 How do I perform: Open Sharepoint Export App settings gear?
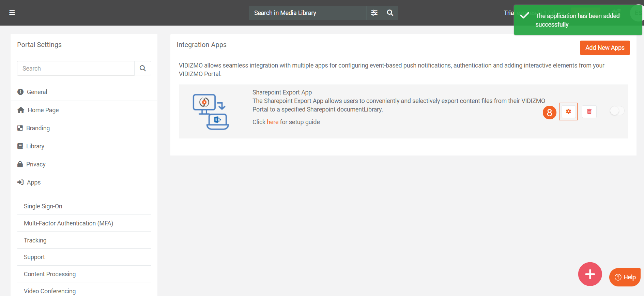568,112
